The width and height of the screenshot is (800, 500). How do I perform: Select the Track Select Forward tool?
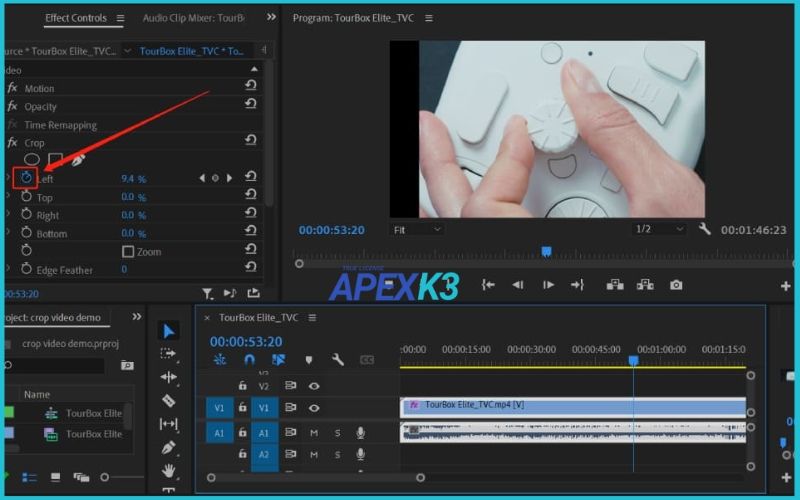point(168,354)
